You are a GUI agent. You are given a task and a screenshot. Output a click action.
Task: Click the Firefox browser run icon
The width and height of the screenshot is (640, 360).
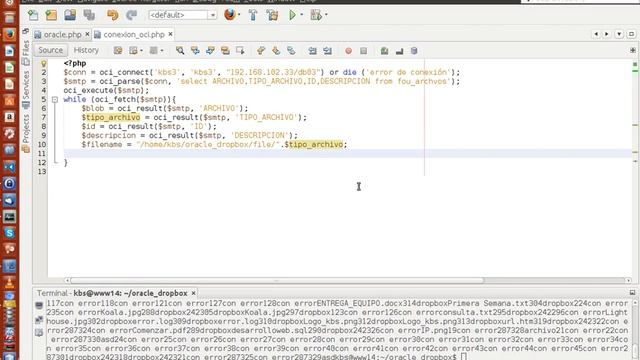click(x=230, y=15)
